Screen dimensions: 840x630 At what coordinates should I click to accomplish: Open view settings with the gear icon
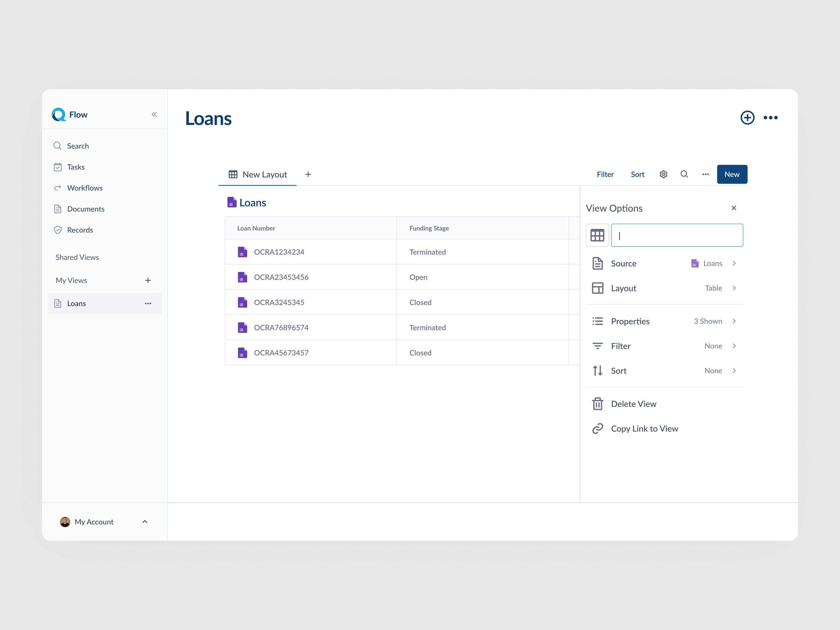coord(663,174)
